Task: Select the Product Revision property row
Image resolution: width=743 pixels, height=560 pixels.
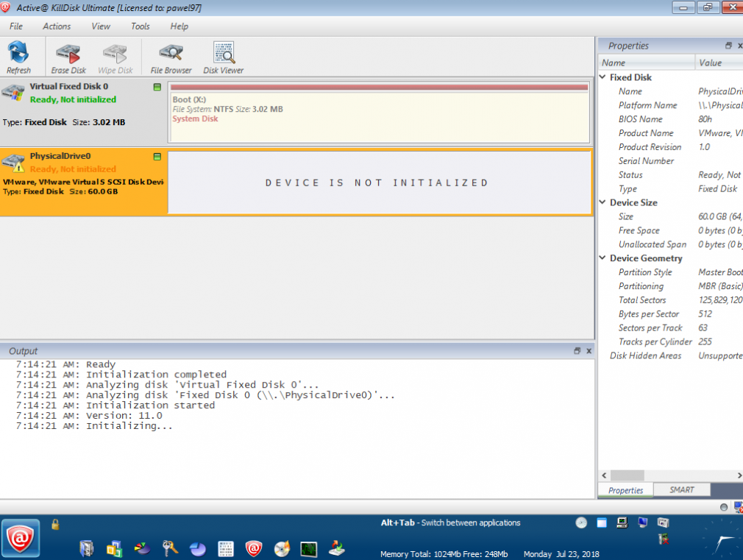Action: 670,147
